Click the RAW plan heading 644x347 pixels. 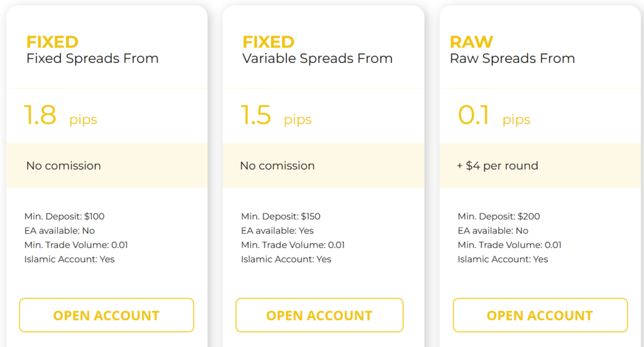(472, 42)
